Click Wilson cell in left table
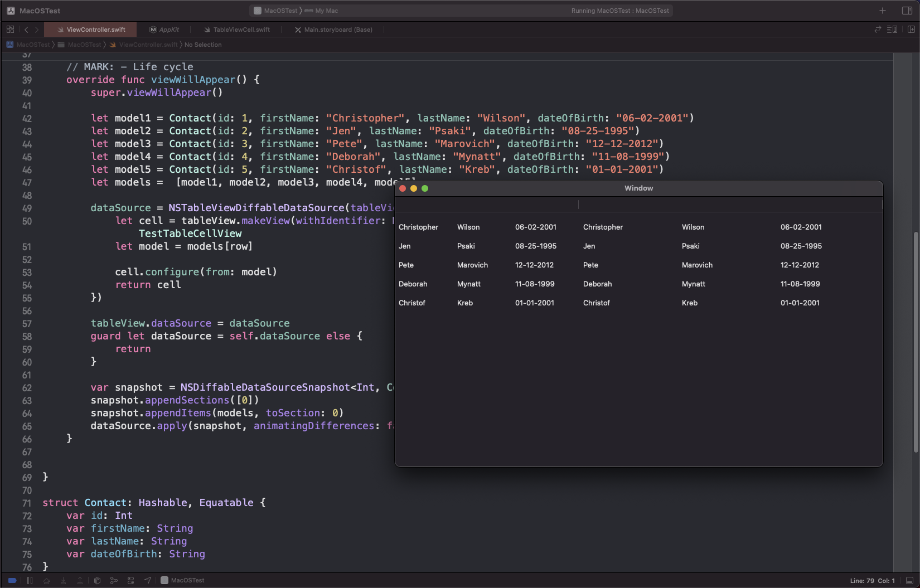Screen dimensions: 920x588 point(468,227)
